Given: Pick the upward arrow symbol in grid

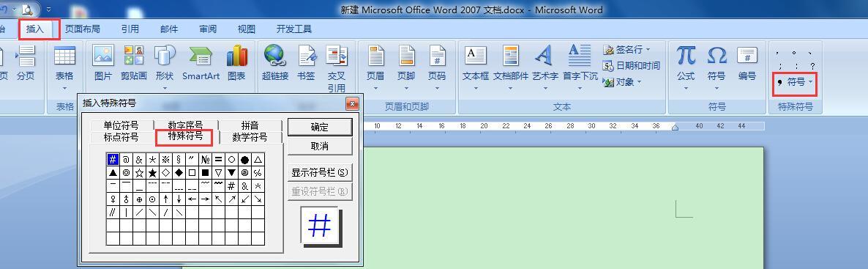Looking at the screenshot, I should (x=166, y=199).
